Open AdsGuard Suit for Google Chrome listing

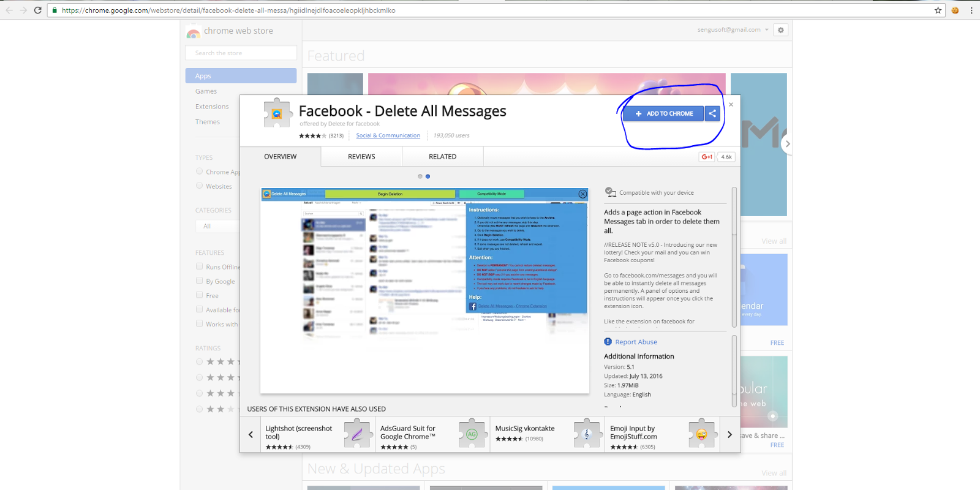pos(433,434)
